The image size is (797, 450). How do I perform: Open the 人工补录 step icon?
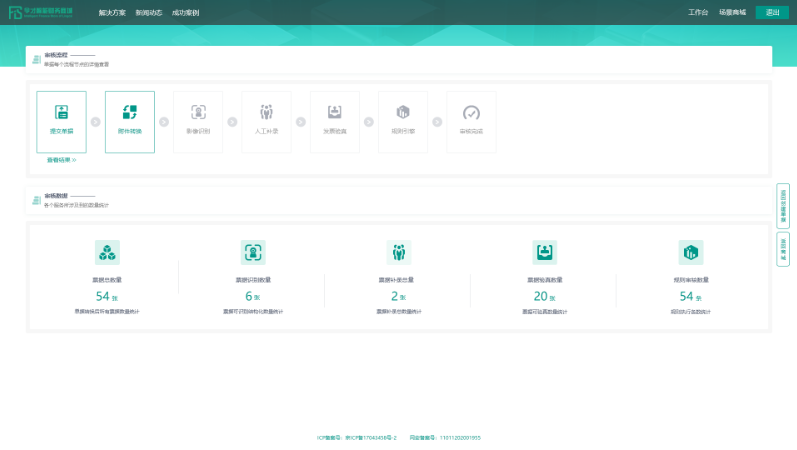tap(266, 112)
